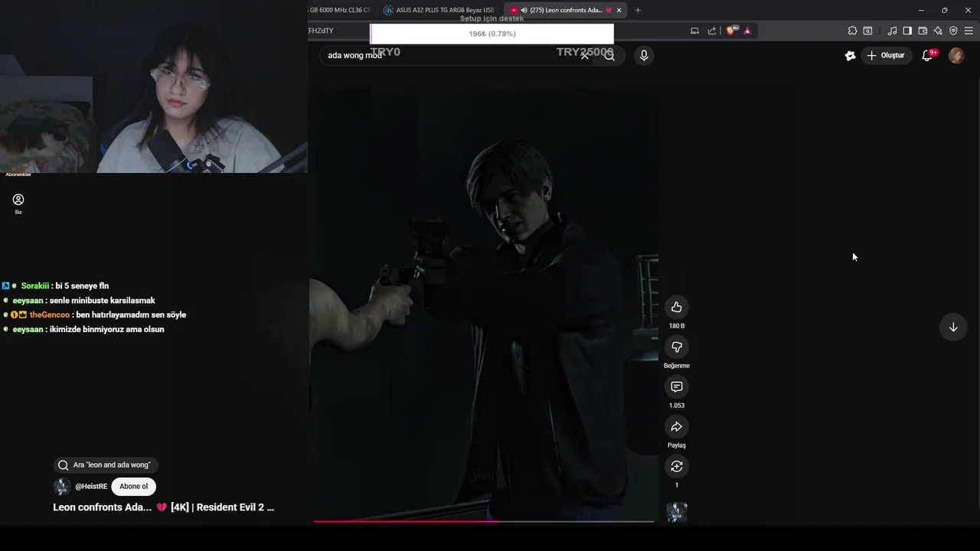The image size is (980, 551).
Task: Mute the tab via the speaker icon
Action: click(x=524, y=10)
